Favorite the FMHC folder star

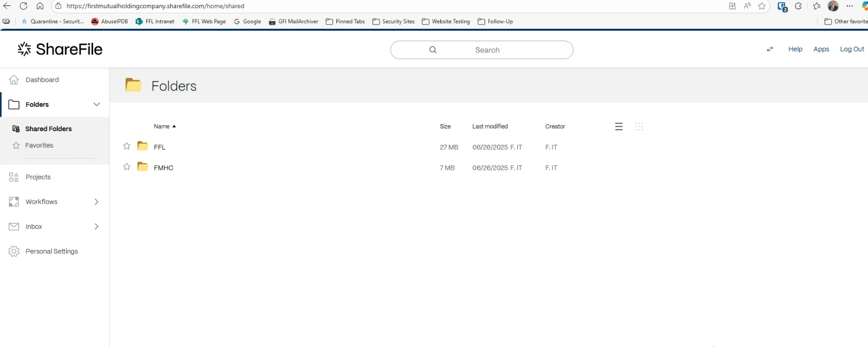tap(127, 167)
